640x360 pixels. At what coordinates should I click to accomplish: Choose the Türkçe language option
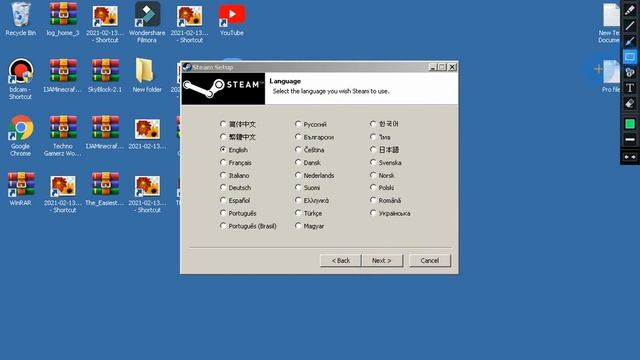(x=298, y=213)
